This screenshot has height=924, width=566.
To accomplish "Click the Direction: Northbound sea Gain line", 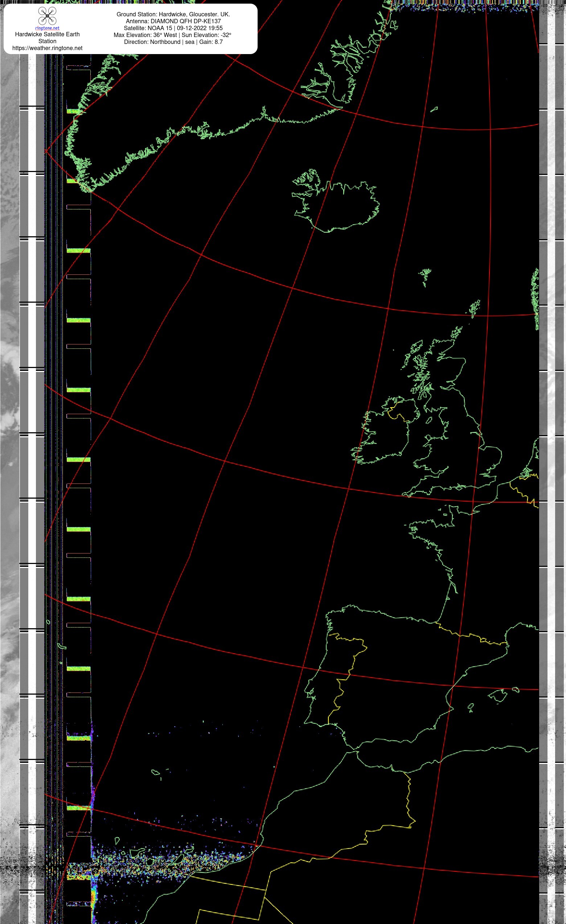I will pos(173,42).
